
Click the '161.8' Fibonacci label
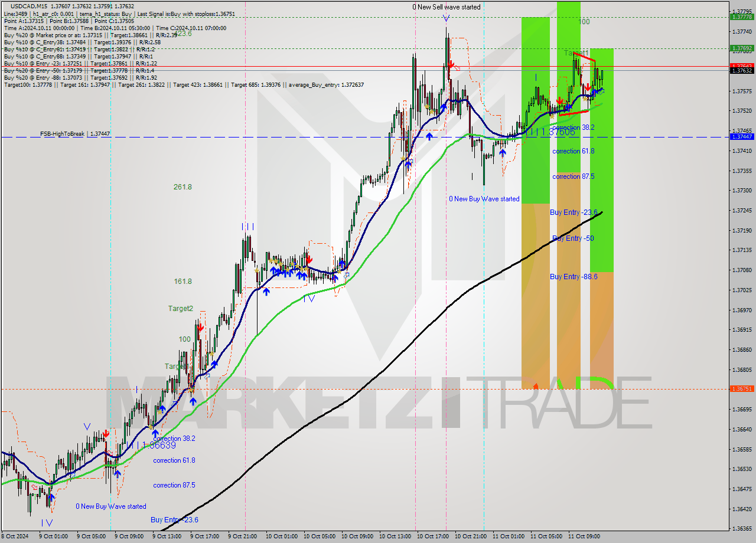(183, 282)
